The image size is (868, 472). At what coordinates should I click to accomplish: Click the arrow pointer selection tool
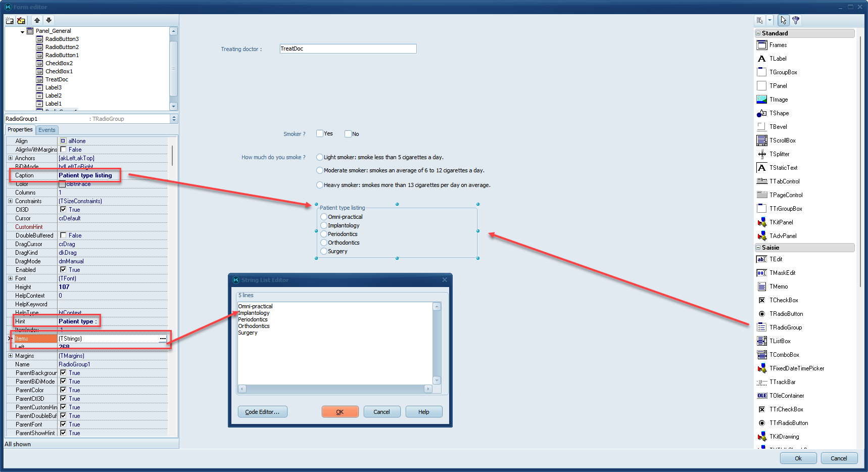click(783, 20)
